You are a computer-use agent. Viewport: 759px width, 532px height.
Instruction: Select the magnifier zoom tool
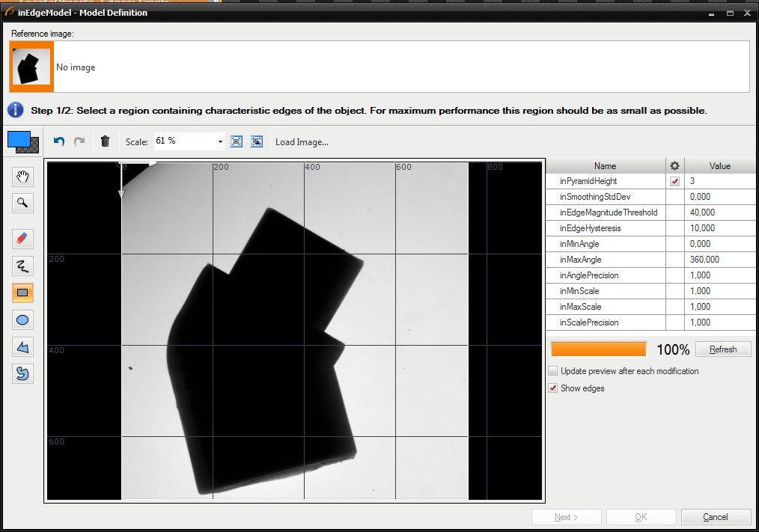tap(22, 202)
